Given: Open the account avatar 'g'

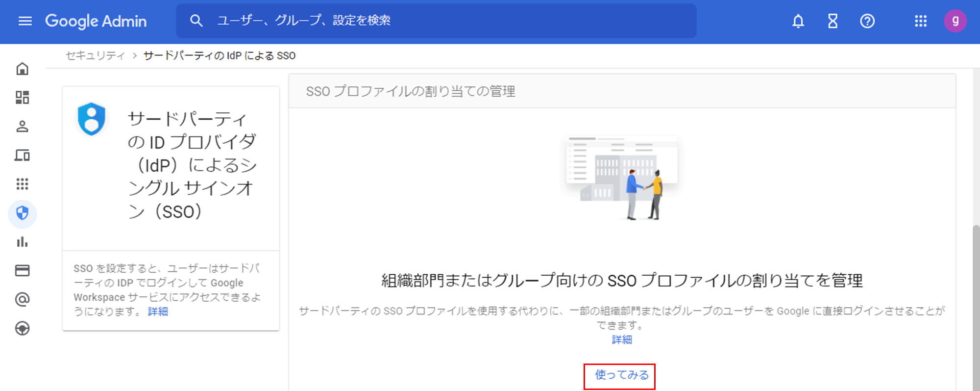Looking at the screenshot, I should click(x=955, y=21).
